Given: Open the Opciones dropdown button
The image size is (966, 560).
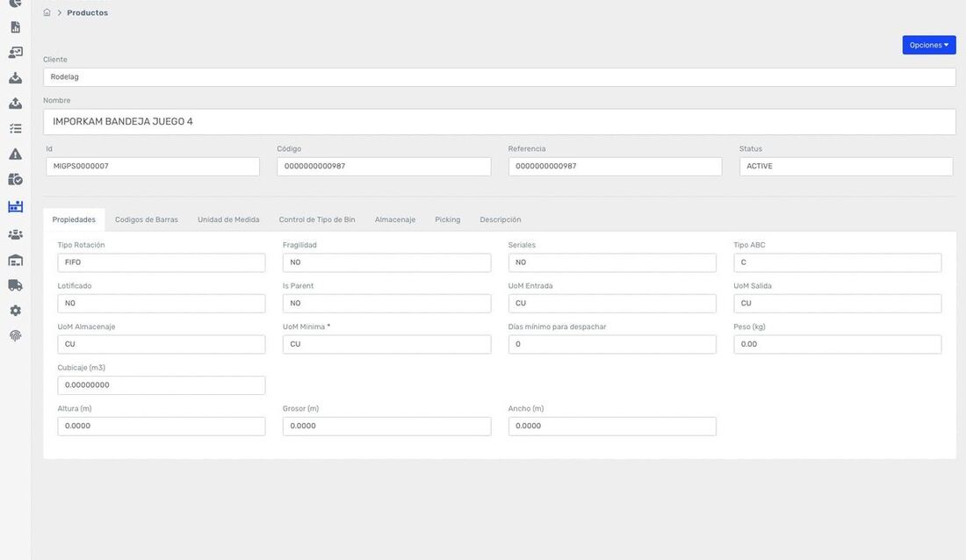Looking at the screenshot, I should click(x=929, y=45).
